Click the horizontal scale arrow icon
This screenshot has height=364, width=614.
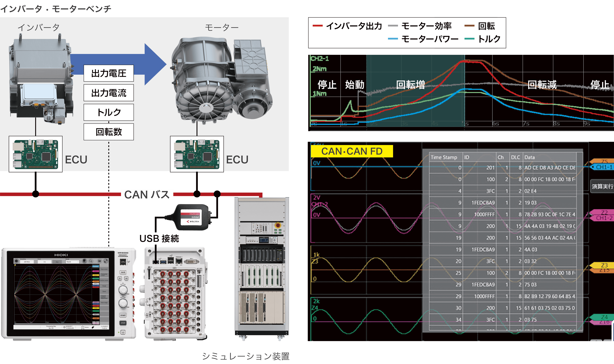pyautogui.click(x=98, y=323)
